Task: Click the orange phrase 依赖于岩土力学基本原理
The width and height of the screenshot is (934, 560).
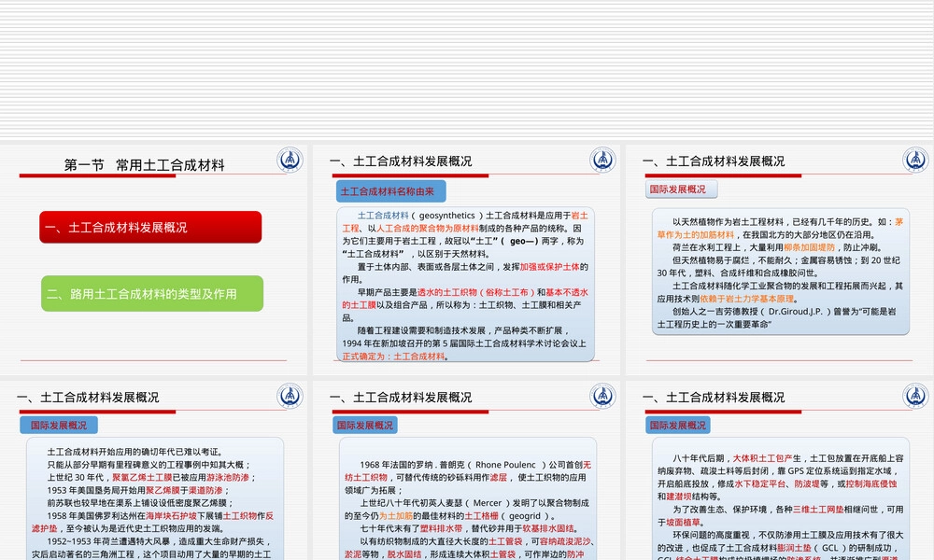Action: pos(747,298)
